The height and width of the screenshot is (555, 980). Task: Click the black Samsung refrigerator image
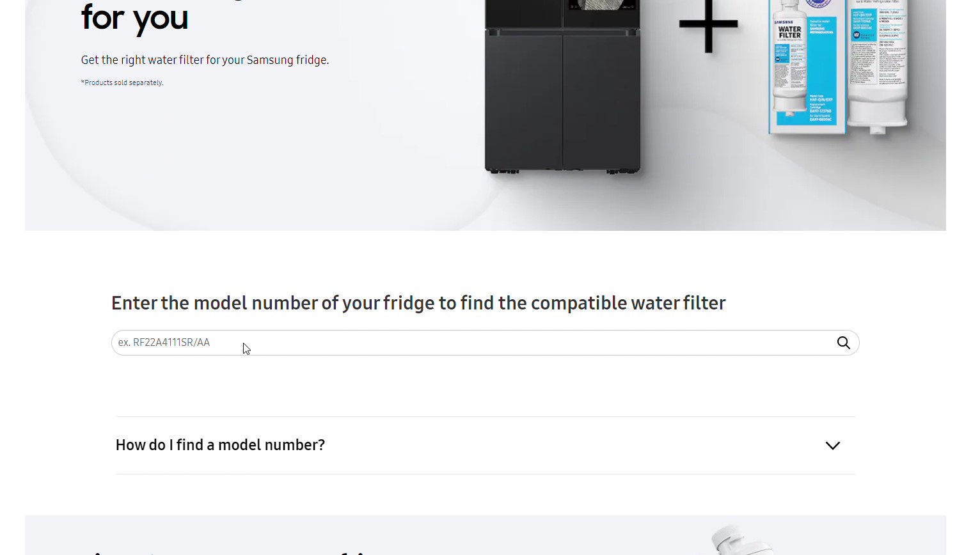[x=562, y=90]
